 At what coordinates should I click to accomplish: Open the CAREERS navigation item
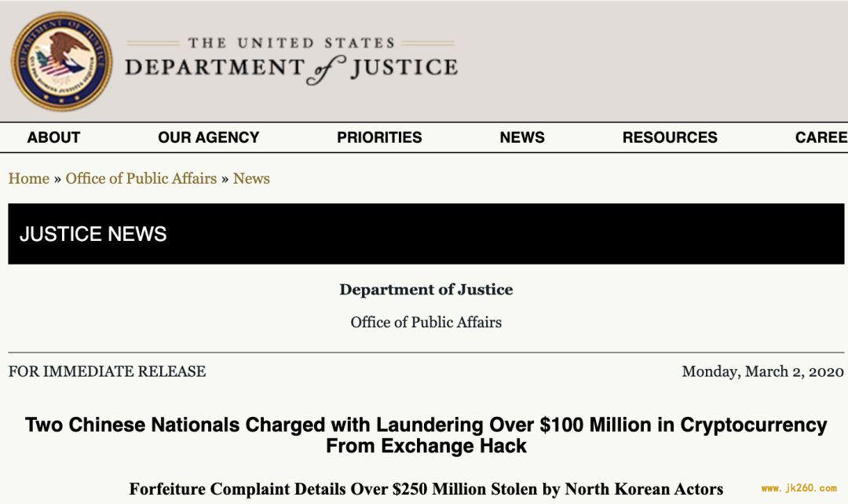tap(821, 137)
